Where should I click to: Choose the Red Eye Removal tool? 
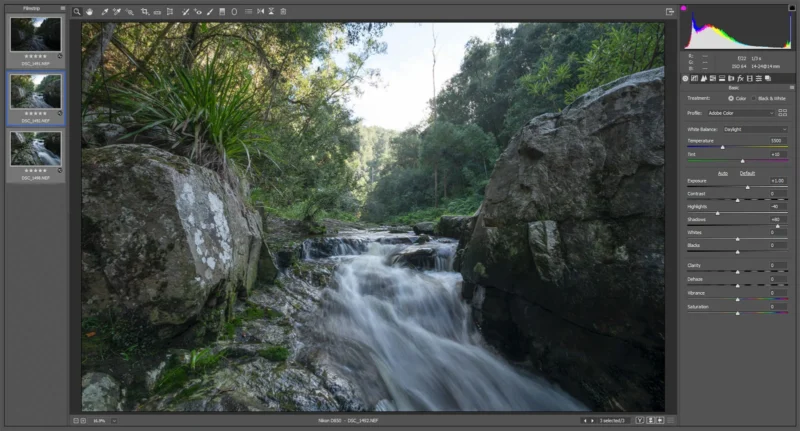198,12
